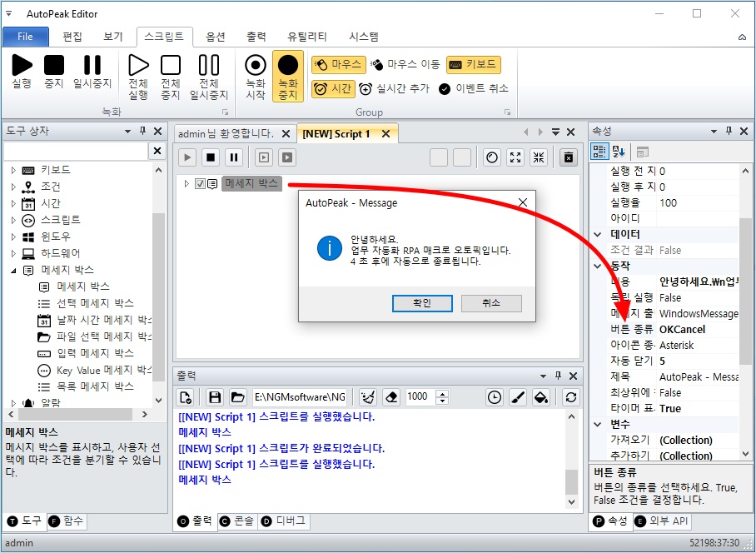
Task: Click the paint bucket icon in output toolbar
Action: point(541,397)
